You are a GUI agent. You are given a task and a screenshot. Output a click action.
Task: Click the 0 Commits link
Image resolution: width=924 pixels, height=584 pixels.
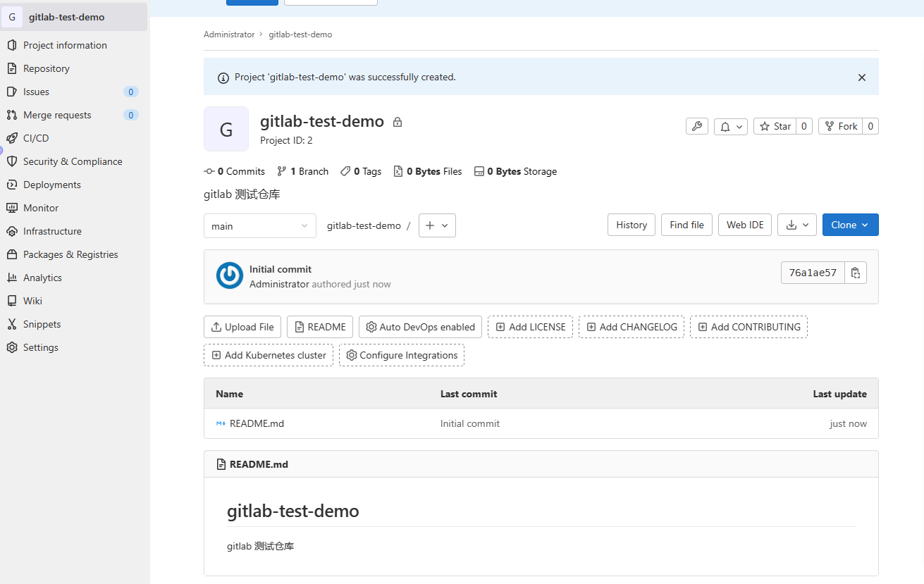click(235, 171)
